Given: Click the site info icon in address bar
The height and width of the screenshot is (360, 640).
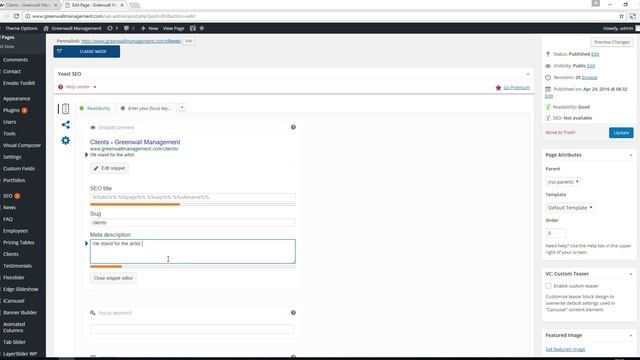Looking at the screenshot, I should pyautogui.click(x=27, y=16).
